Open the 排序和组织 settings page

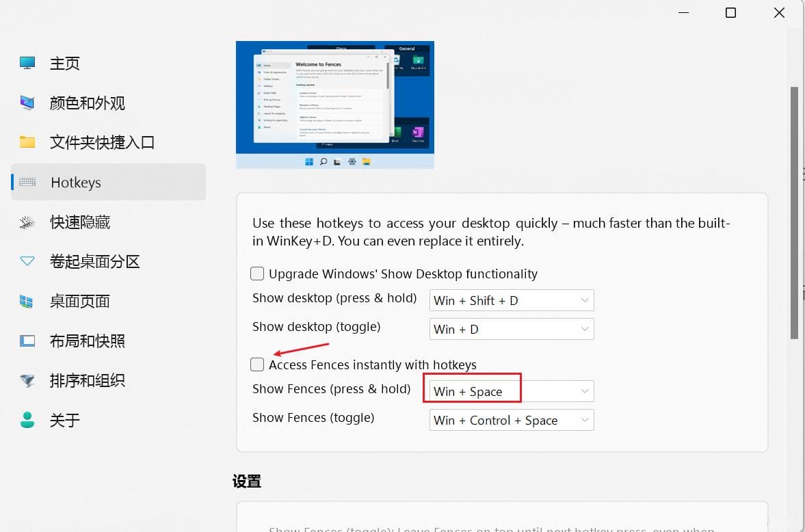(108, 380)
